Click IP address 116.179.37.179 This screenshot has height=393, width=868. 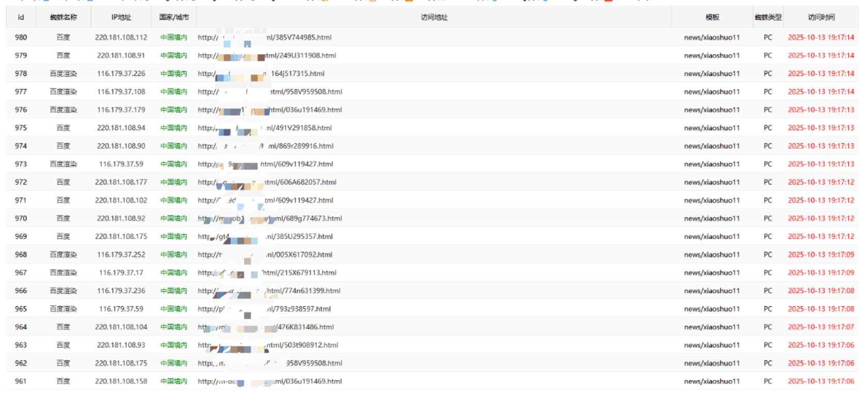coord(121,110)
